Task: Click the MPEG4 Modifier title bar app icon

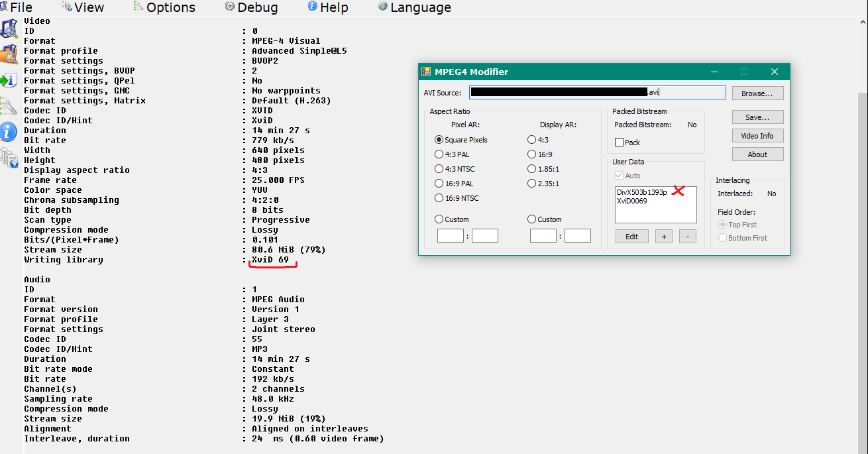Action: pos(426,72)
